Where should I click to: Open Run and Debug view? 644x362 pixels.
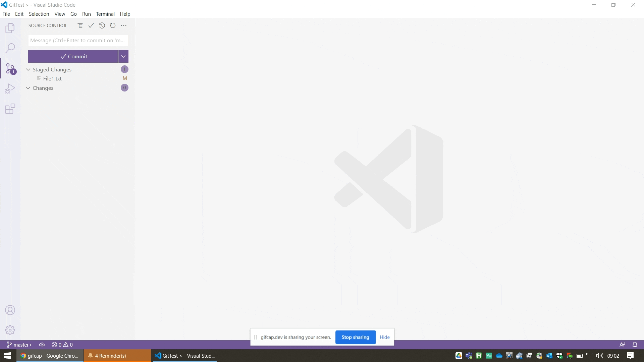10,88
